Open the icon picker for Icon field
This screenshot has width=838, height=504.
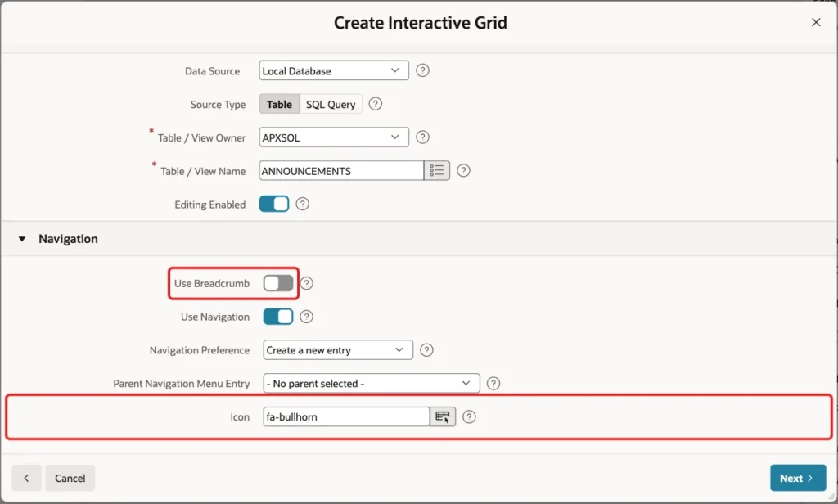point(443,417)
